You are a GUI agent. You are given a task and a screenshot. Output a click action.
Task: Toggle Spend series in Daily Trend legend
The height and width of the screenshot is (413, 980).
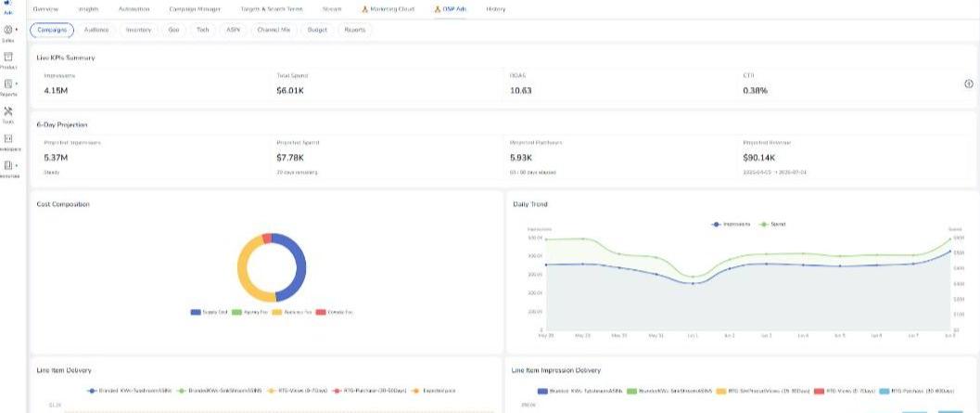click(x=772, y=224)
